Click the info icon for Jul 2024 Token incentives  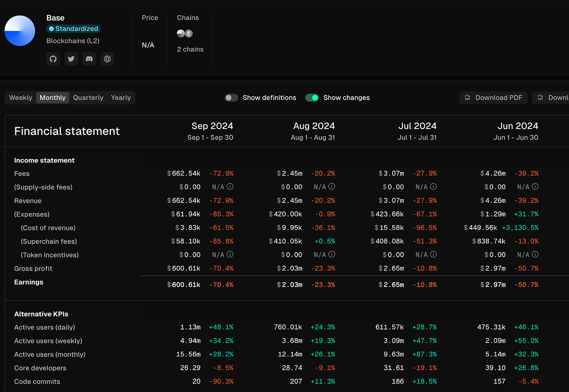(x=433, y=254)
